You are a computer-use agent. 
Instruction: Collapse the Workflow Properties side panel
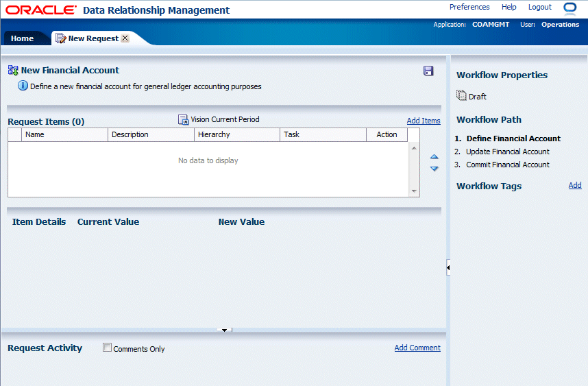click(x=448, y=267)
